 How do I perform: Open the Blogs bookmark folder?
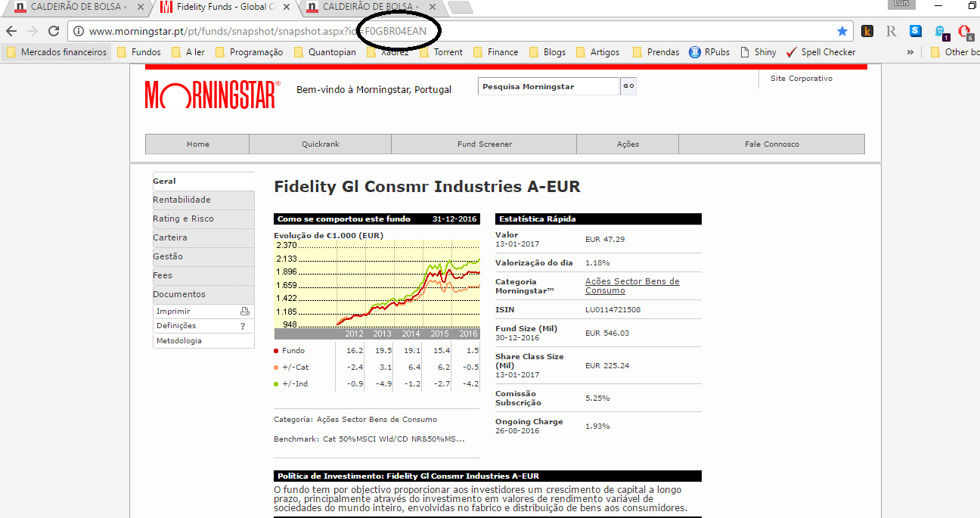pos(547,52)
